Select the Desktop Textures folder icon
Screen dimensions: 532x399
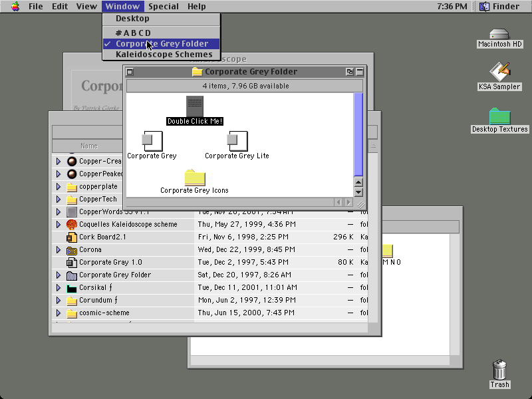500,116
